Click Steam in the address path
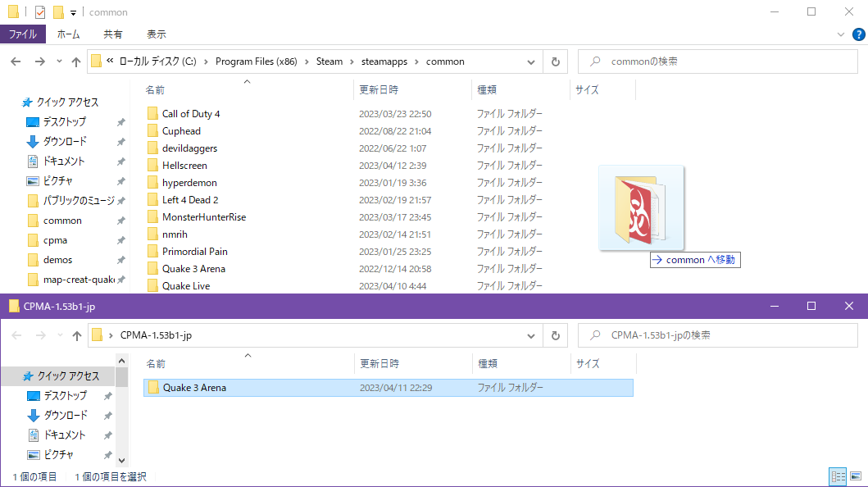The width and height of the screenshot is (868, 487). (x=329, y=61)
